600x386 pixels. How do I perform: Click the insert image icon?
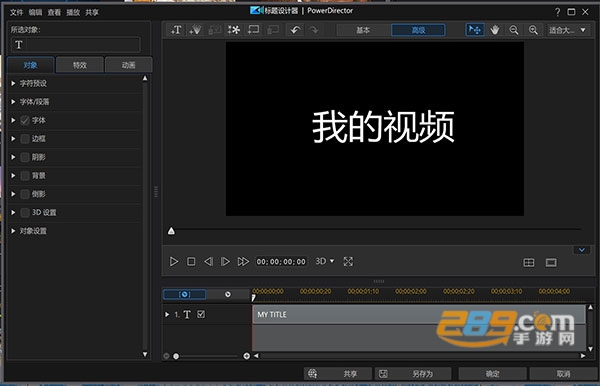pyautogui.click(x=214, y=30)
